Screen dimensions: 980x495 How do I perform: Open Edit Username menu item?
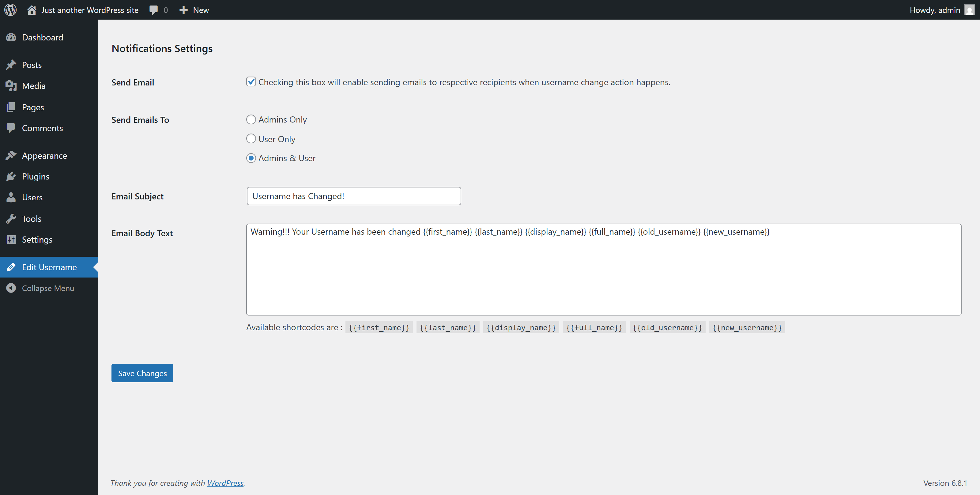(x=49, y=267)
